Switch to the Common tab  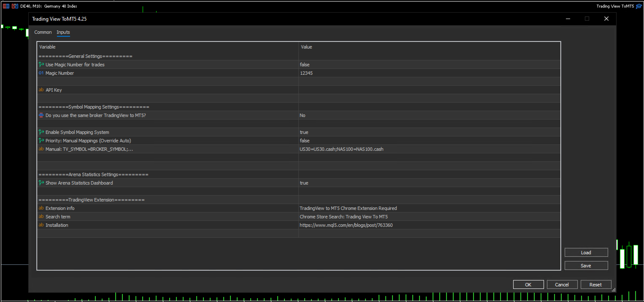[43, 33]
